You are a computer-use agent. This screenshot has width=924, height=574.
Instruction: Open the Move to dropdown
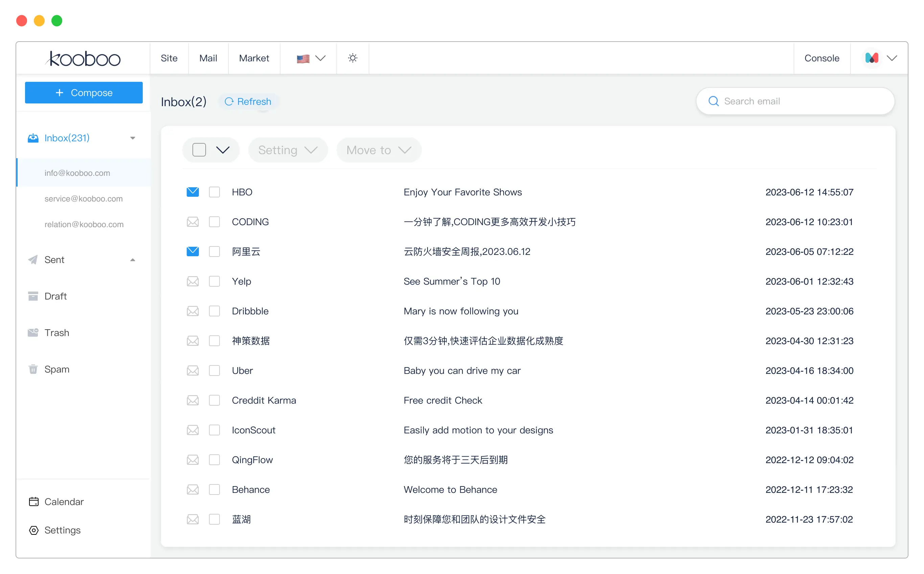pos(378,149)
